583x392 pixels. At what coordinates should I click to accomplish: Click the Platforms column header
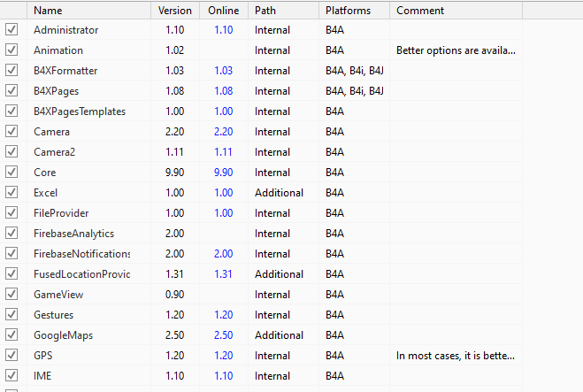point(348,11)
